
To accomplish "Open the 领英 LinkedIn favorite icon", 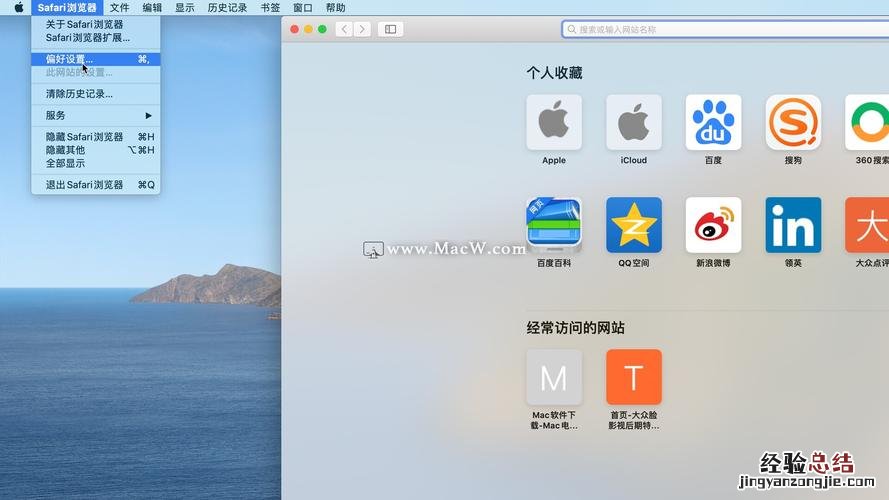I will pyautogui.click(x=793, y=225).
